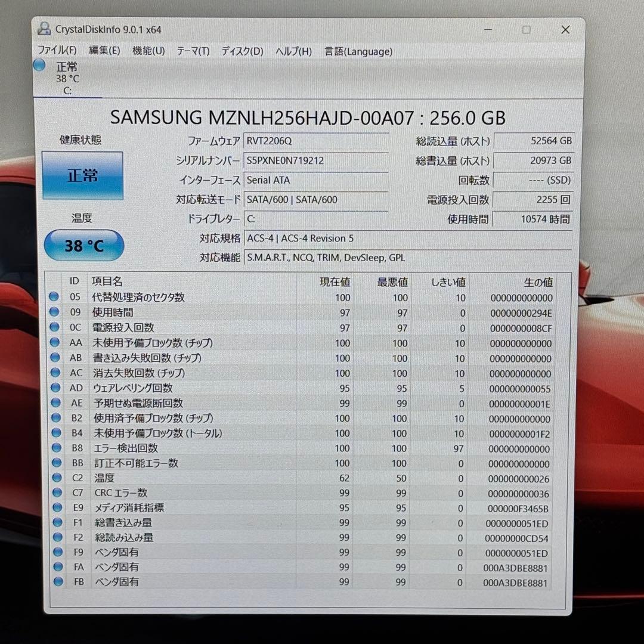Click the standard field ACS-4 | ACS-4 Revision 5
The image size is (644, 644).
coord(408,238)
